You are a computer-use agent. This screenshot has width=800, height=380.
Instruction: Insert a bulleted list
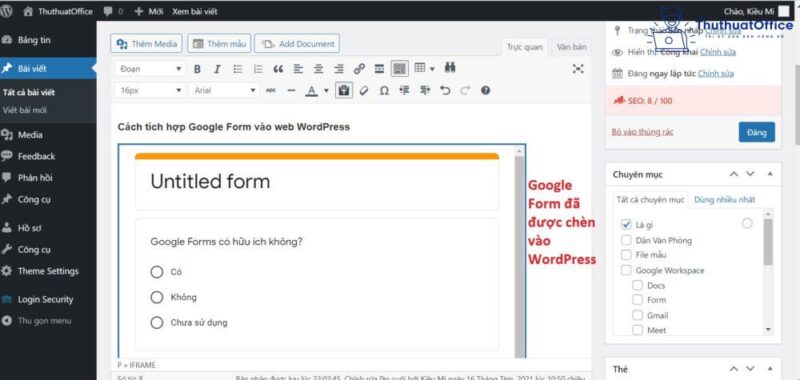pos(238,69)
